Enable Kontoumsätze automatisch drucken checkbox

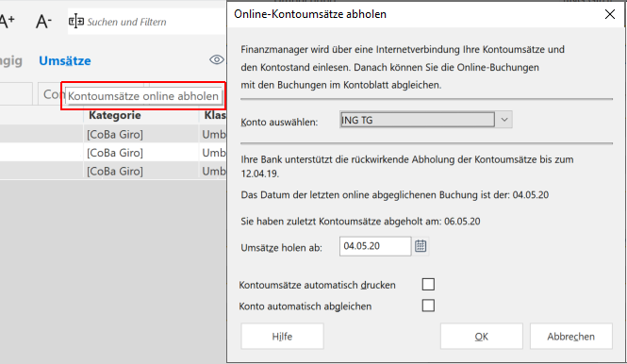coord(428,285)
